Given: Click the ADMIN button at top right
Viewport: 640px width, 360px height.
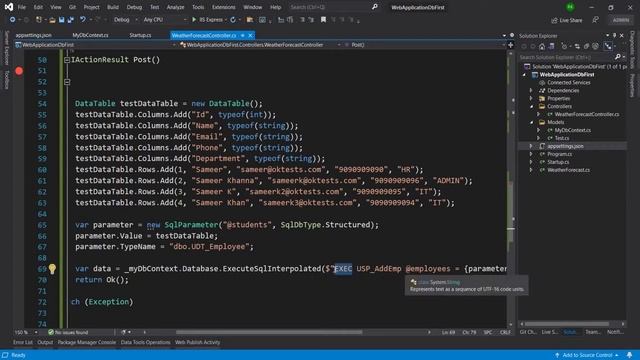Looking at the screenshot, I should tap(620, 20).
